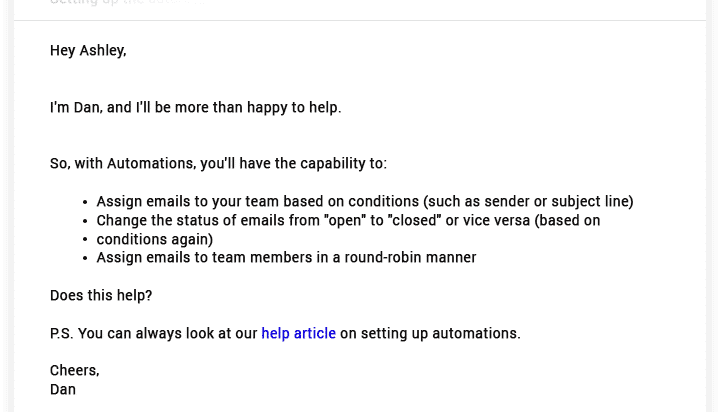Click the 'Hey Ashley,' greeting line
720x412 pixels.
(88, 50)
